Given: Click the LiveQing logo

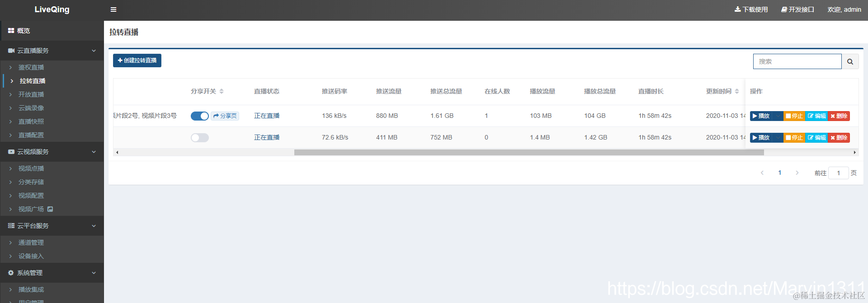Looking at the screenshot, I should pos(52,9).
